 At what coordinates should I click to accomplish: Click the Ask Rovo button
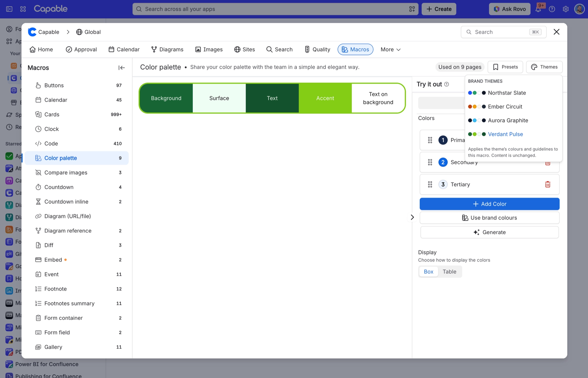(x=510, y=9)
